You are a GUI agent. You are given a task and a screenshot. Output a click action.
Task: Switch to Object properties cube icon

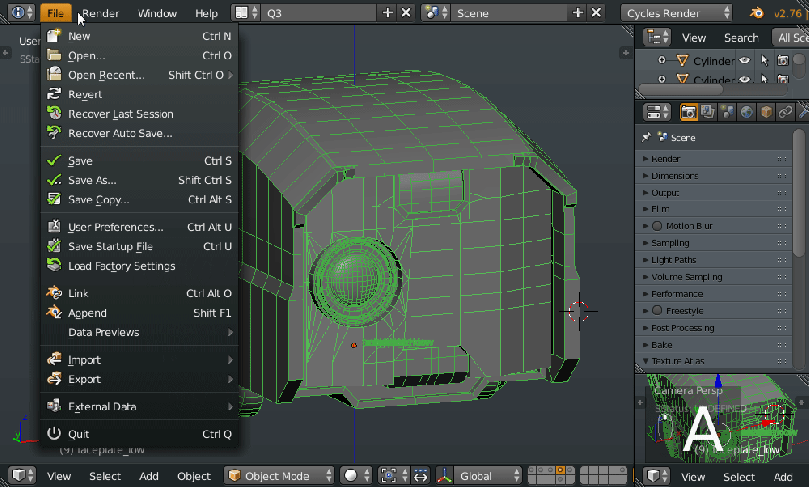coord(766,112)
